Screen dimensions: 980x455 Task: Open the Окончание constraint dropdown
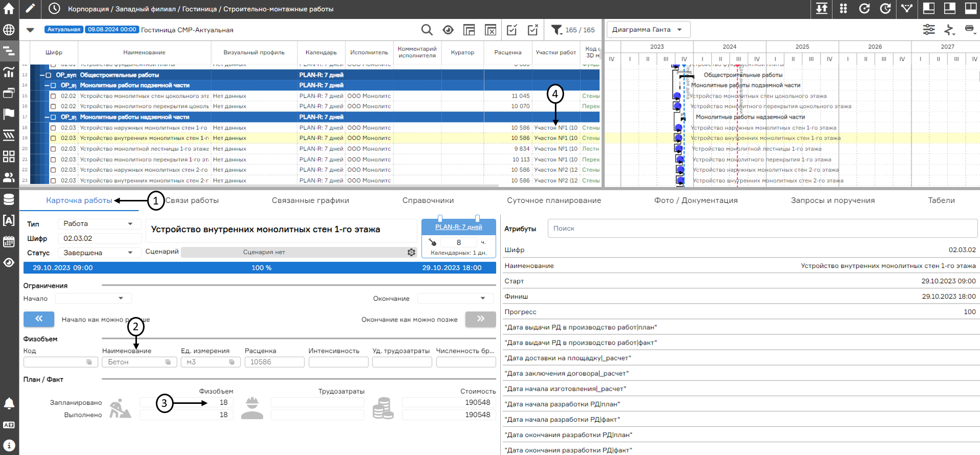455,298
